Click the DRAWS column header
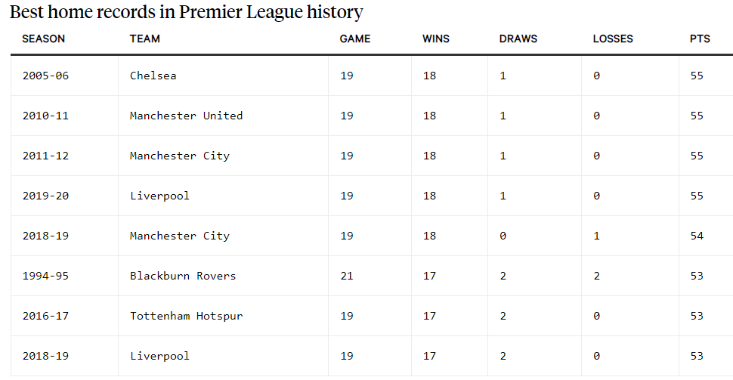 click(x=518, y=39)
